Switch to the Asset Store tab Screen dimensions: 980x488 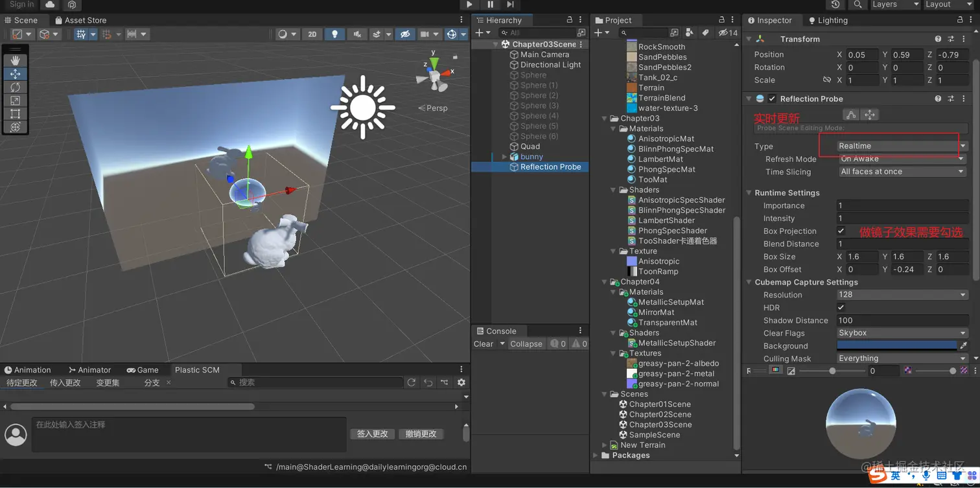point(81,20)
